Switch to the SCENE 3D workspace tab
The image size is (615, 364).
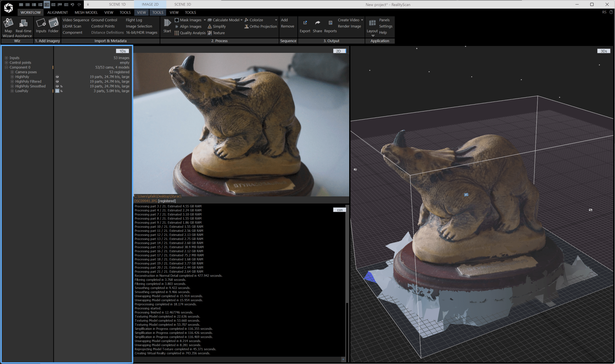182,4
